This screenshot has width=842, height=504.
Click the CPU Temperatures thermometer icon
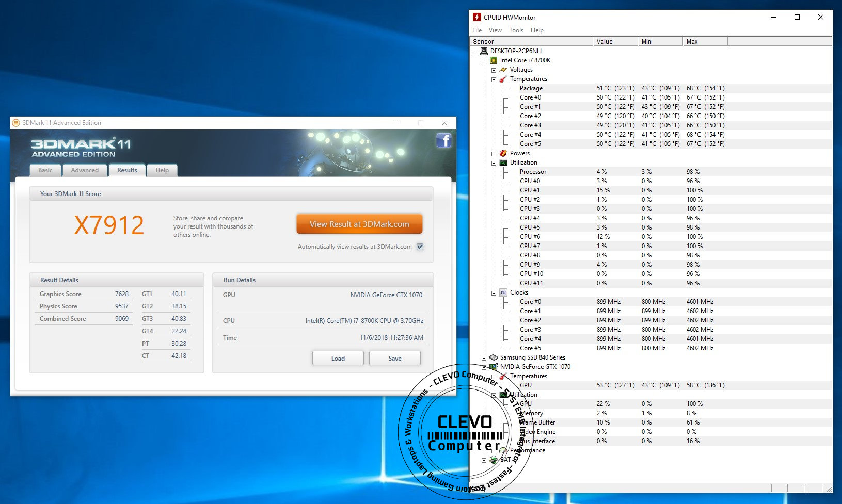[x=503, y=79]
